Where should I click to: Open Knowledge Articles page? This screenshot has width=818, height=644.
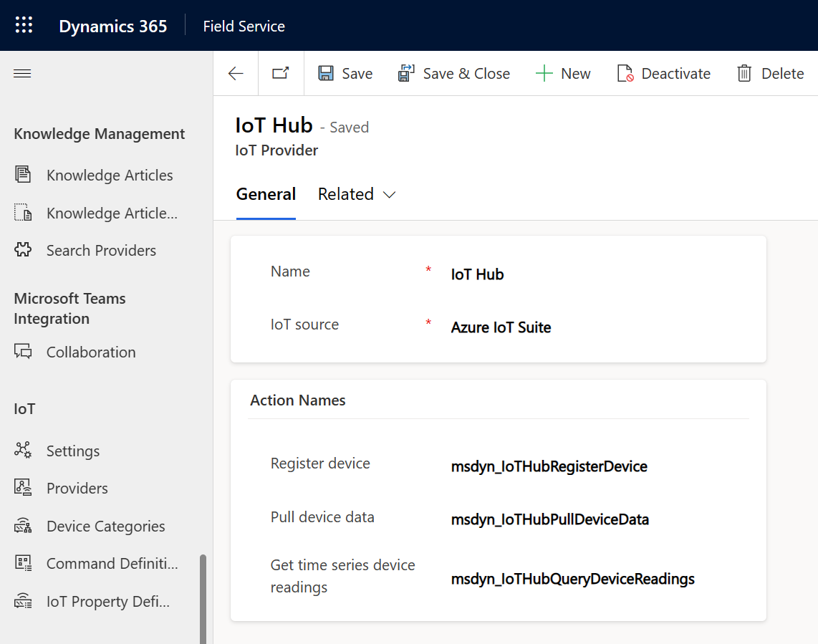pyautogui.click(x=110, y=176)
